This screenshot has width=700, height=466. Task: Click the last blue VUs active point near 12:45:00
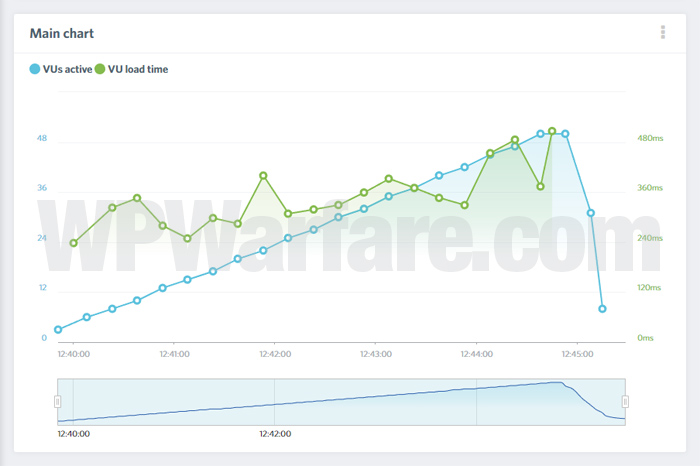coord(602,309)
